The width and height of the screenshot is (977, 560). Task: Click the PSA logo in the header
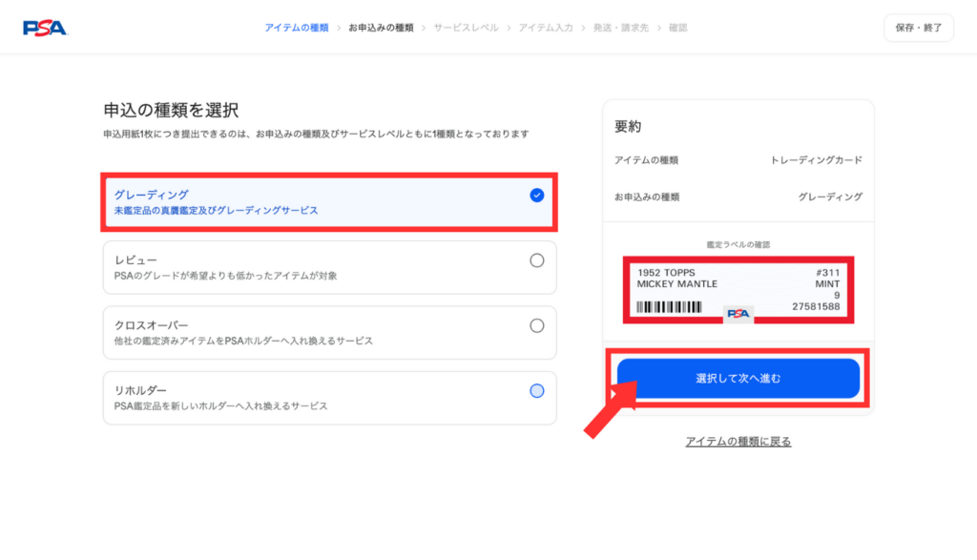click(45, 28)
